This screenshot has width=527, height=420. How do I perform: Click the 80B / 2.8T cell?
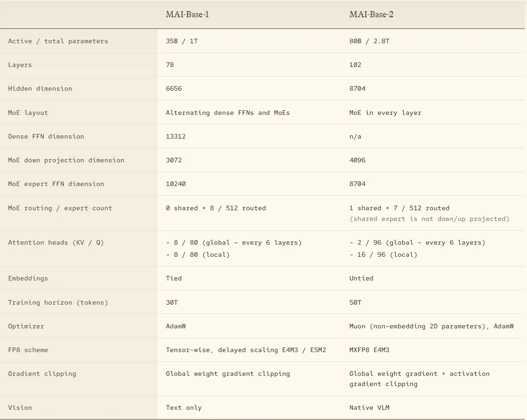[x=369, y=41]
